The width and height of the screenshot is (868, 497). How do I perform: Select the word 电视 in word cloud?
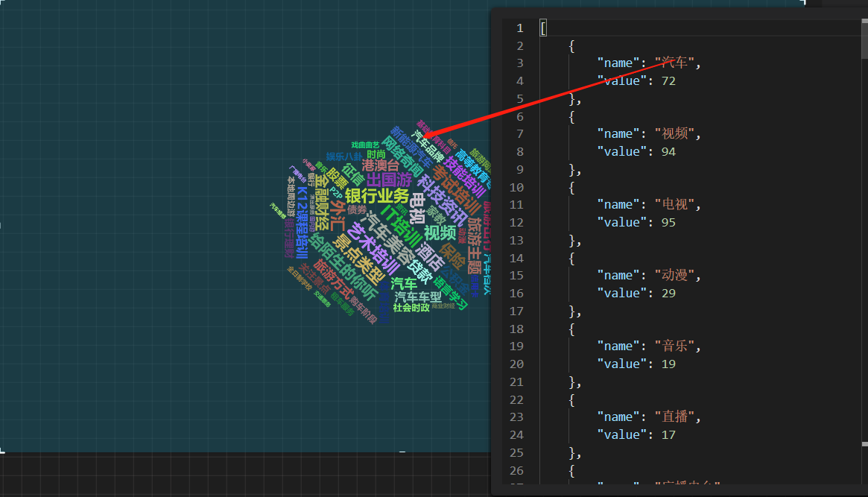tap(416, 209)
